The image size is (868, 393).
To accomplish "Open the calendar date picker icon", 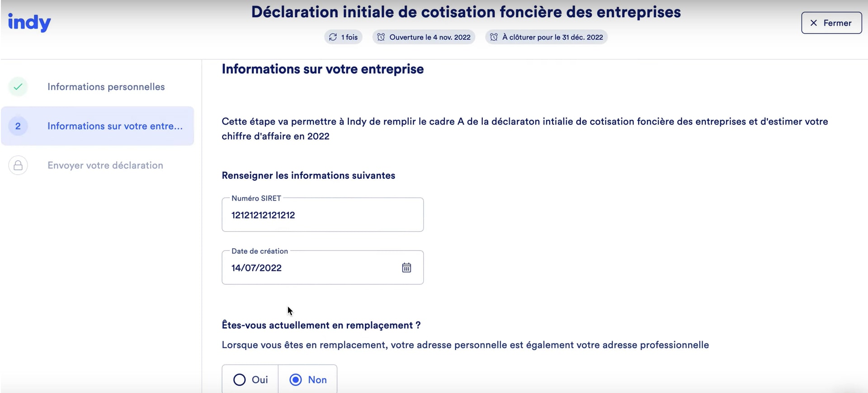I will [406, 268].
